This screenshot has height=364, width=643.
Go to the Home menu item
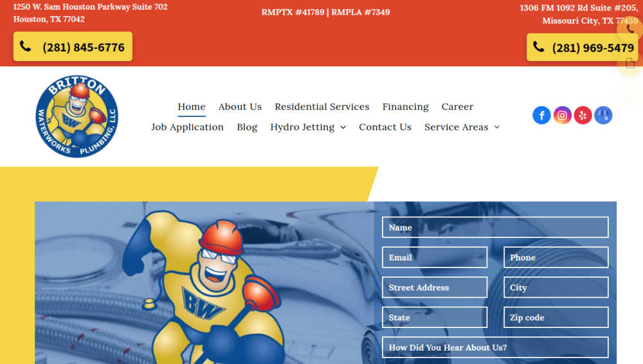click(192, 107)
